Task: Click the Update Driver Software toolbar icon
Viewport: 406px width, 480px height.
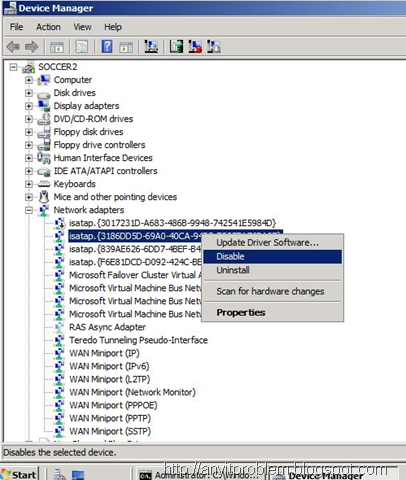Action: 176,46
